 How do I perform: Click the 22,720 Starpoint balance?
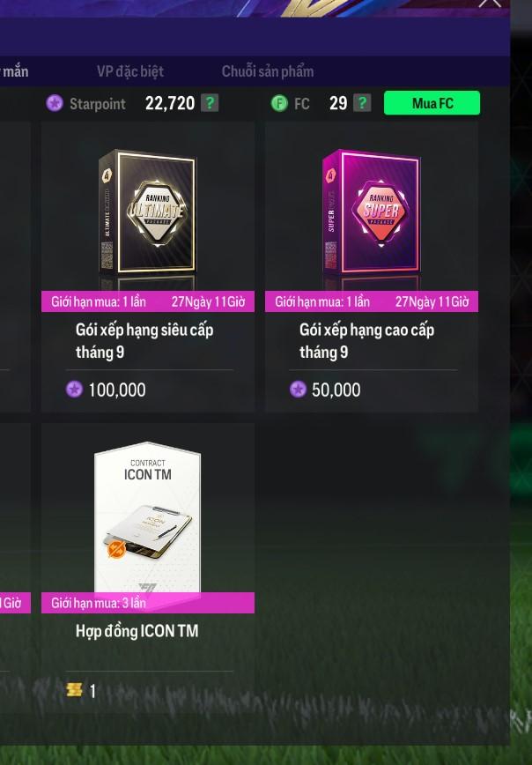coord(170,103)
